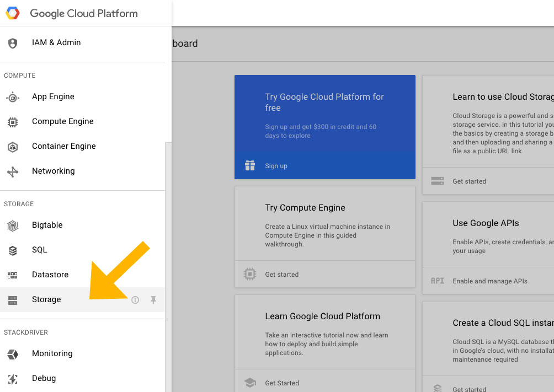Screen dimensions: 554x392
Task: Click the chip icon in Try Compute Engine card
Action: point(250,274)
